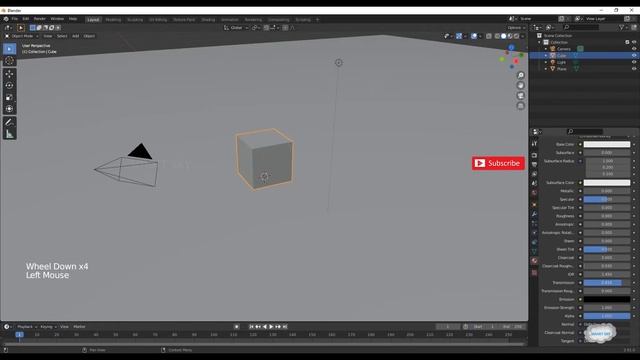Play the animation forward
The height and width of the screenshot is (360, 640).
[271, 327]
